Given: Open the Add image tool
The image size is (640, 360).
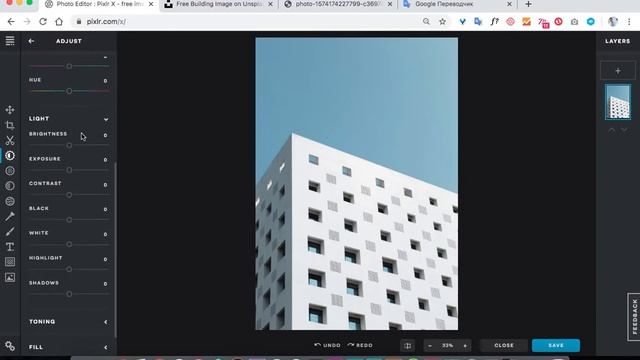Looking at the screenshot, I should click(10, 278).
